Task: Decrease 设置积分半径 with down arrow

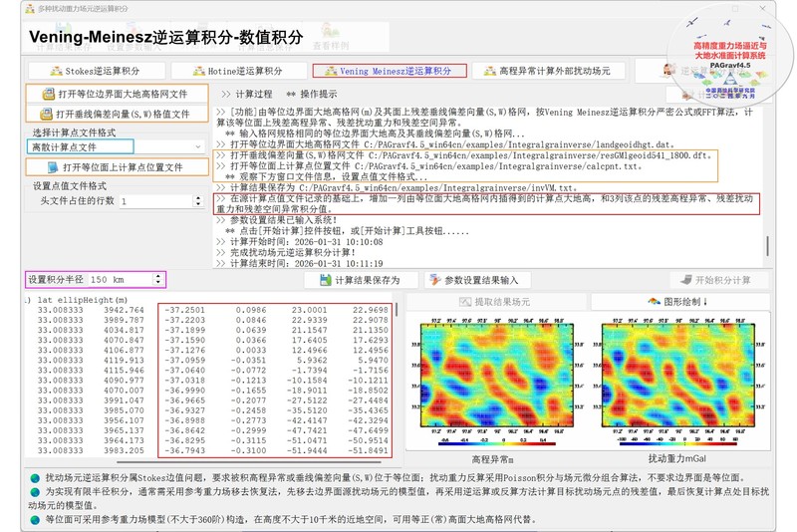Action: (158, 283)
